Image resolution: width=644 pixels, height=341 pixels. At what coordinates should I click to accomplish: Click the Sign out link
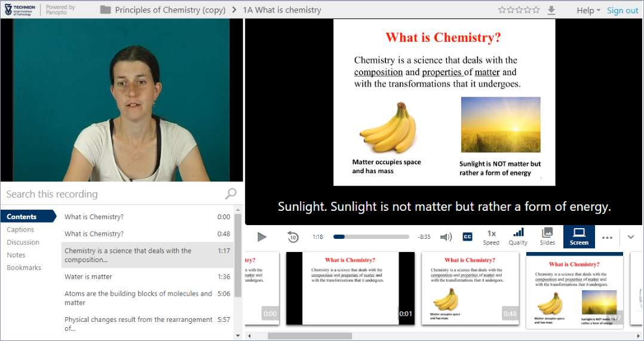(x=622, y=10)
